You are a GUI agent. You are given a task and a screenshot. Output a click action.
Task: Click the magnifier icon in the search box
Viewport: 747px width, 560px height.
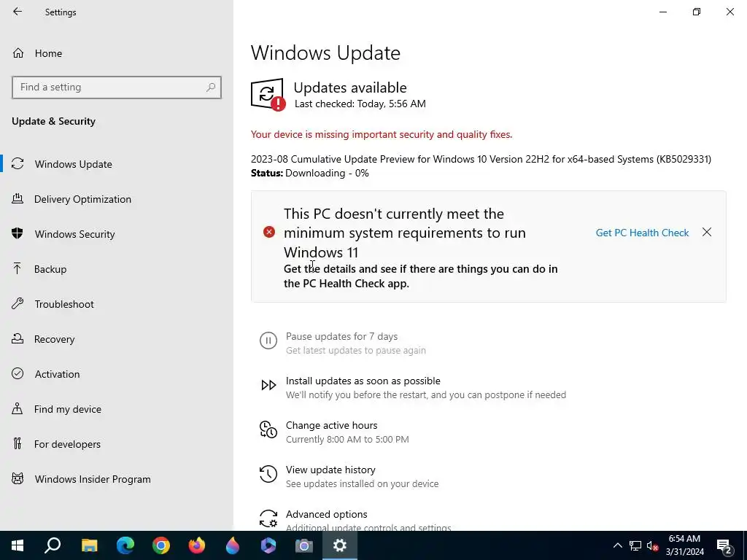coord(211,87)
